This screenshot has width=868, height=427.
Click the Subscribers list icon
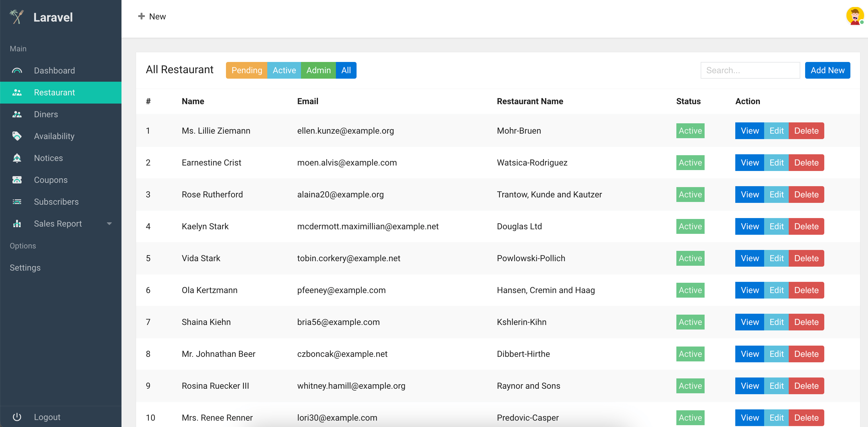point(17,202)
